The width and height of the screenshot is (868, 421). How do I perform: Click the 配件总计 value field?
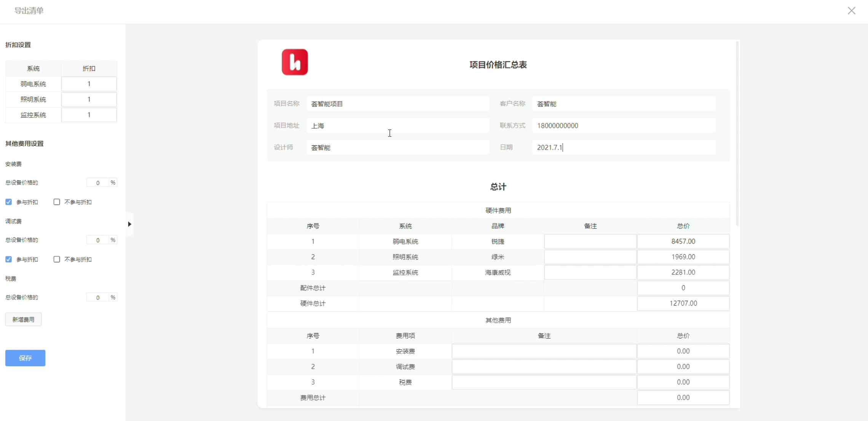coord(683,288)
